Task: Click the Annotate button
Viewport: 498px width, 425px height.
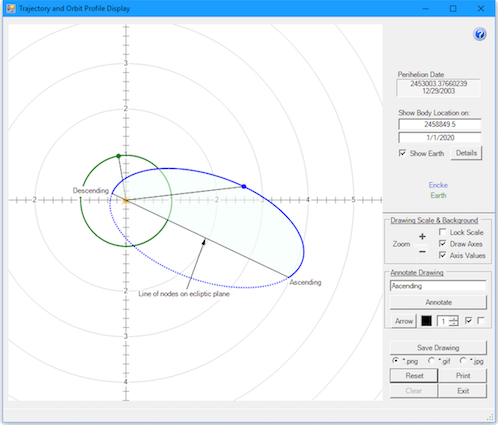Action: coord(438,302)
